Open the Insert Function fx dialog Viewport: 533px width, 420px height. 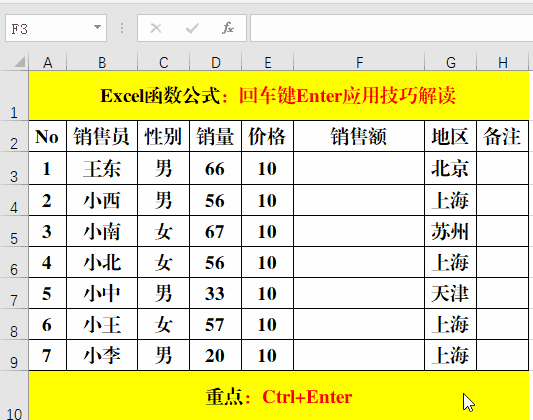click(x=228, y=28)
